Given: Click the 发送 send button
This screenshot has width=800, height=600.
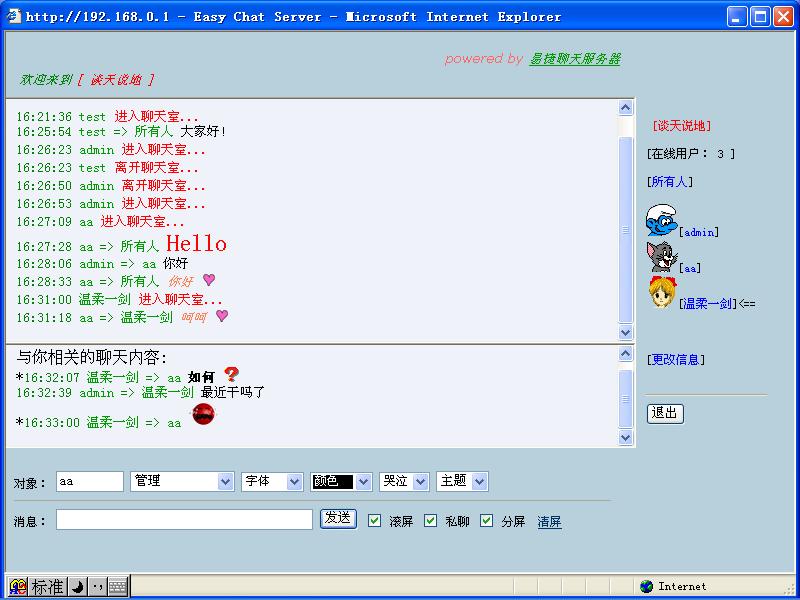Looking at the screenshot, I should pos(338,519).
